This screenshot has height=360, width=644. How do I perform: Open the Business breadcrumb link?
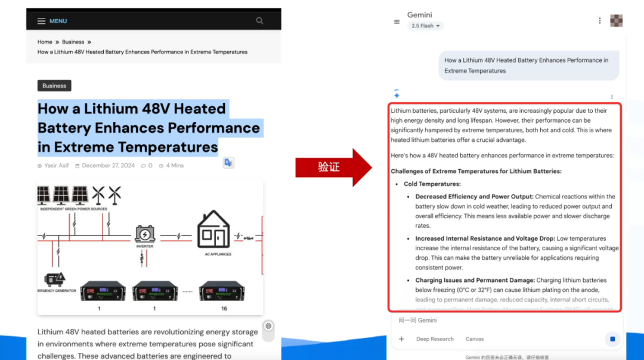tap(73, 42)
